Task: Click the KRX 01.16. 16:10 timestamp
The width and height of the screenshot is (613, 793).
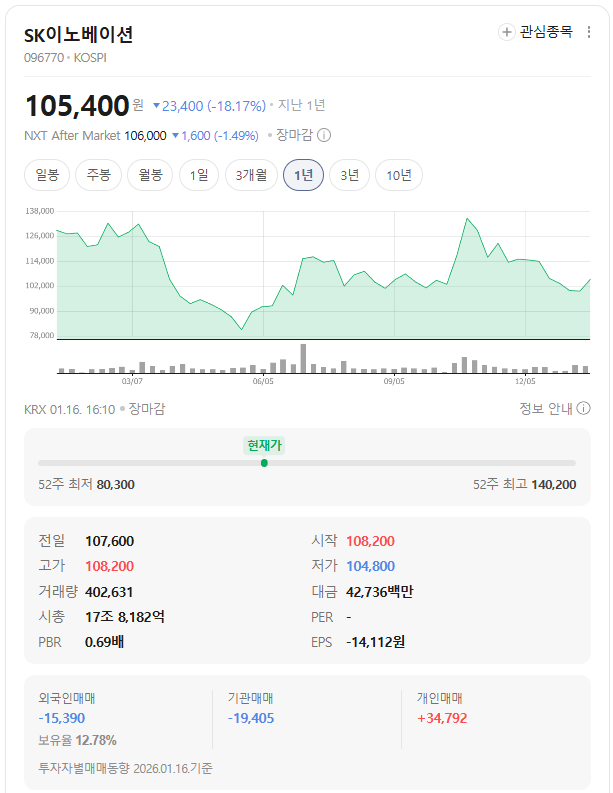Action: [70, 409]
